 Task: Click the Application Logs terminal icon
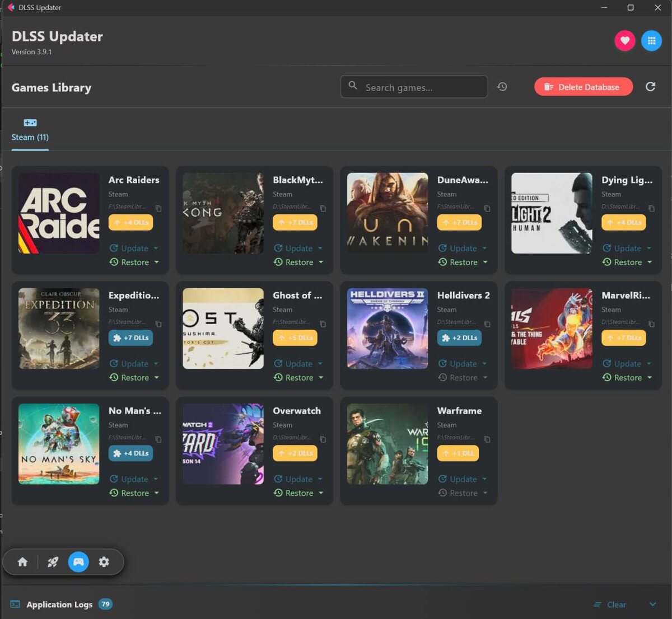point(15,604)
